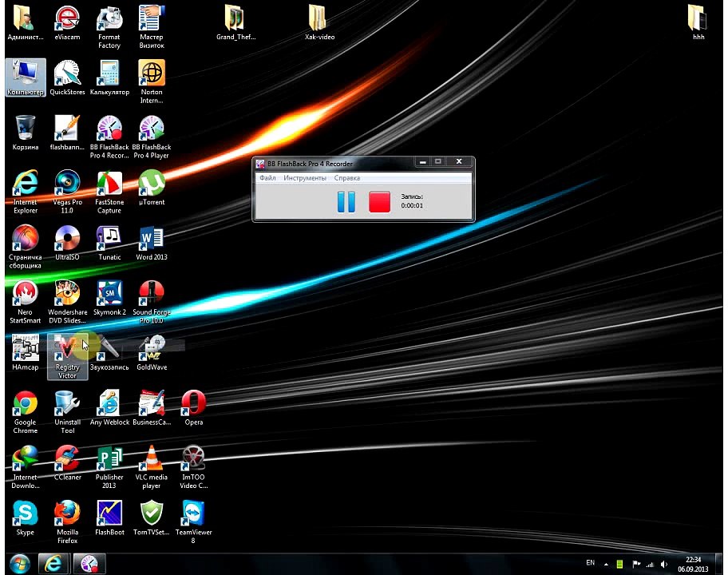Pause the FlashBack recording
This screenshot has width=728, height=575.
[346, 202]
